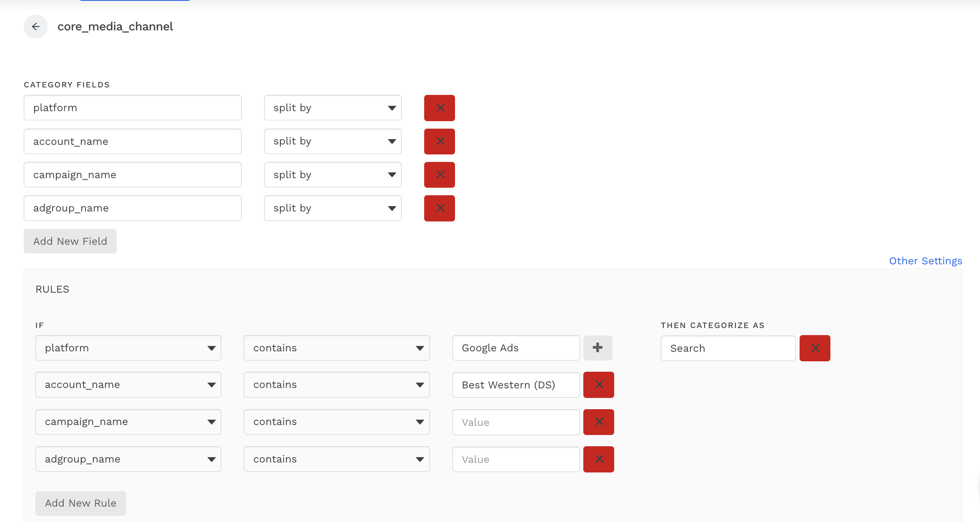Viewport: 980px width, 522px height.
Task: Click the Add New Rule button
Action: click(80, 503)
